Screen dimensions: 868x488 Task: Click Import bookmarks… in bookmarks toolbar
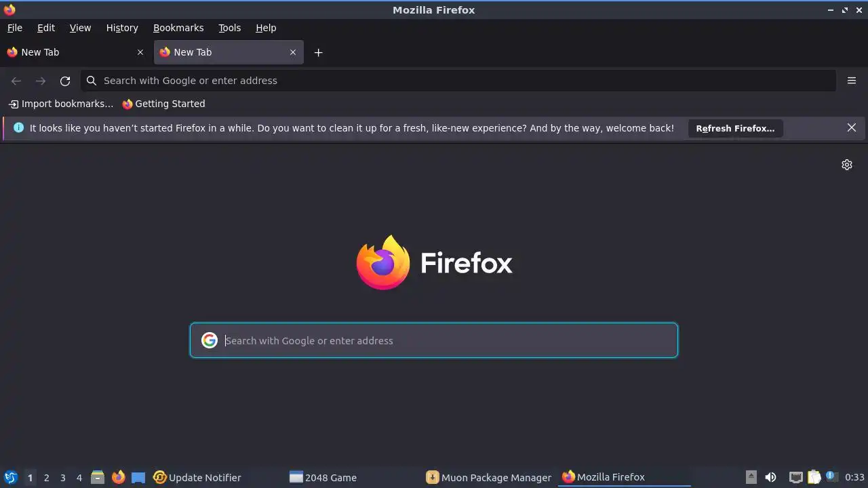point(61,104)
